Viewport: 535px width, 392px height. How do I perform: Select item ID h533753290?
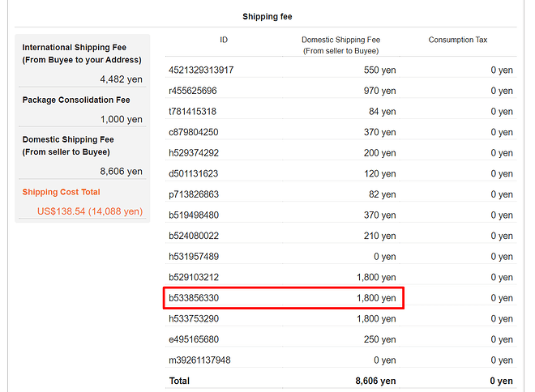tap(194, 319)
